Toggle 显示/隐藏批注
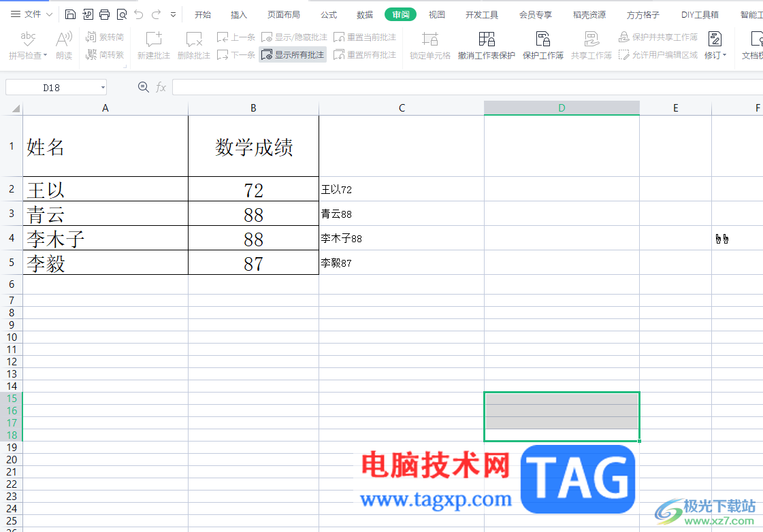The image size is (763, 532). pyautogui.click(x=294, y=37)
